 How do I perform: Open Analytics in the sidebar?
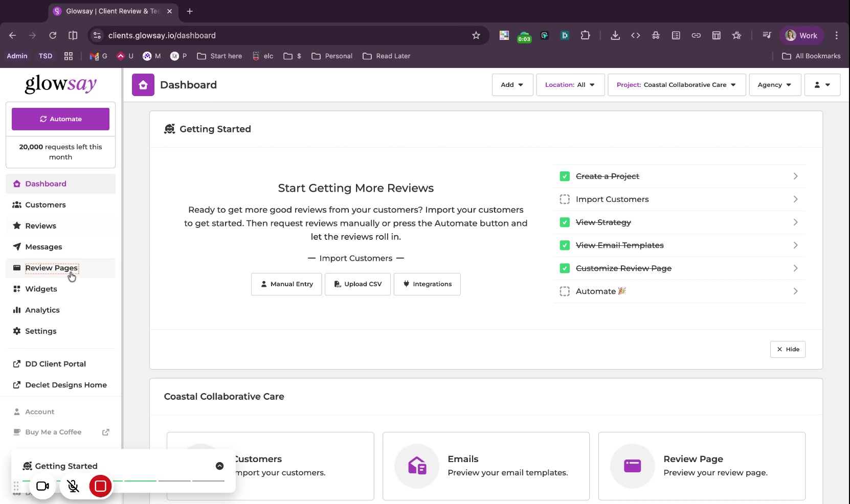(x=42, y=310)
